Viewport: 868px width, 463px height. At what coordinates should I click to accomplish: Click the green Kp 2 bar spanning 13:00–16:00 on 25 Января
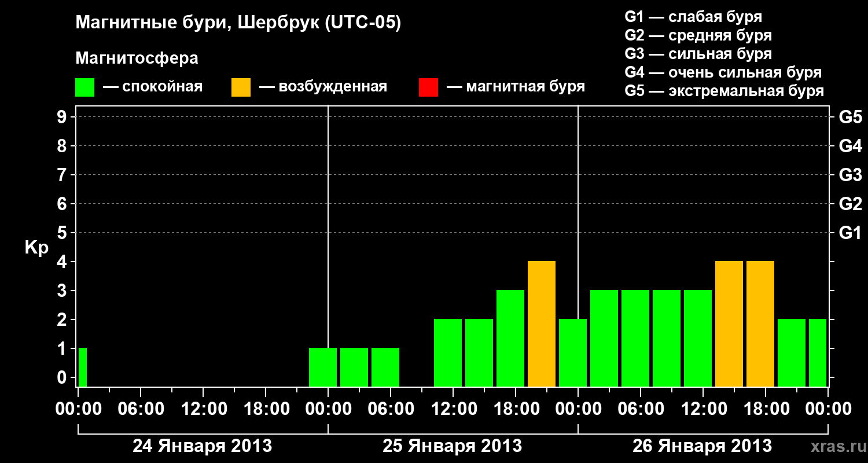(479, 352)
